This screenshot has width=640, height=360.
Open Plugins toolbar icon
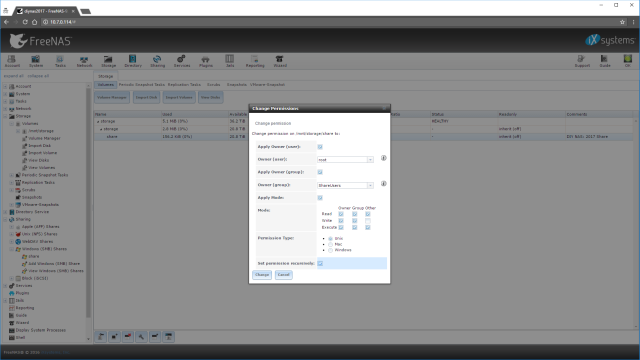[x=206, y=61]
